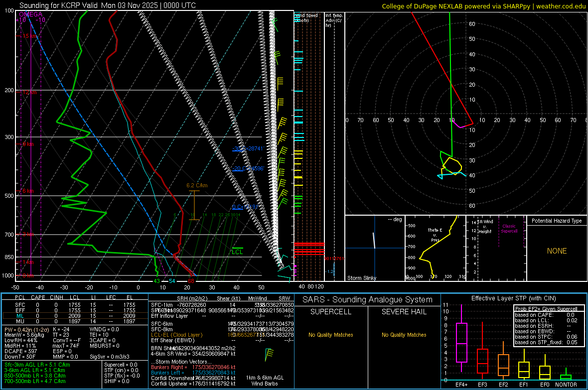Click the Theta-E vs. Pressure inset plot
Image resolution: width=588 pixels, height=390 pixels.
(x=434, y=248)
